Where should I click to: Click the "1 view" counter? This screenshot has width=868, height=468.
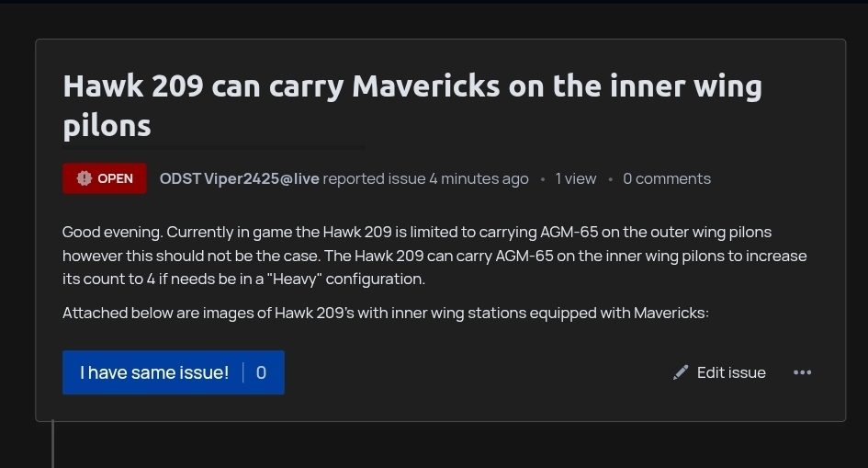coord(576,178)
